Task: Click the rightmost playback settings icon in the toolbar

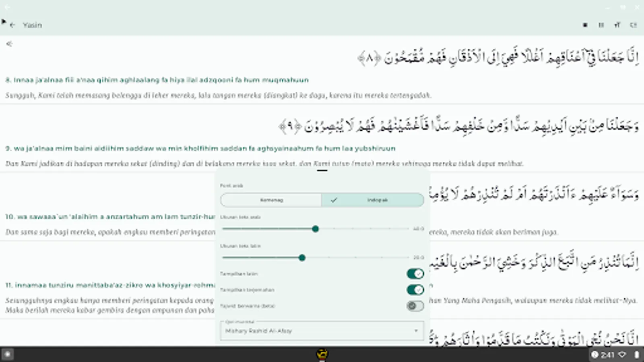Action: coord(633,25)
